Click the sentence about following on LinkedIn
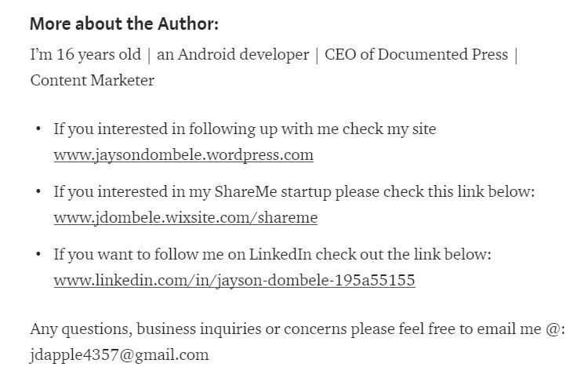The image size is (588, 385). 272,254
